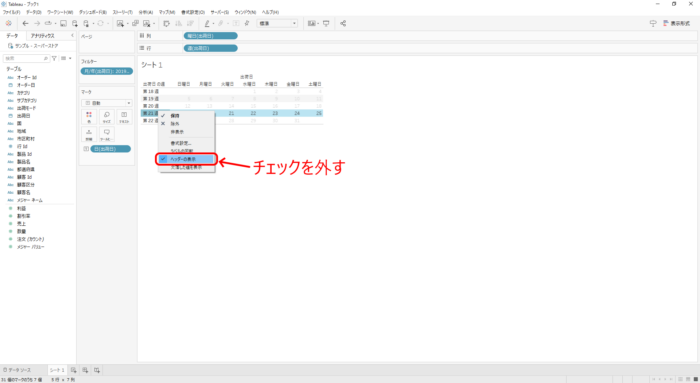The width and height of the screenshot is (700, 383).
Task: Open the marks type 自動 dropdown
Action: [107, 103]
